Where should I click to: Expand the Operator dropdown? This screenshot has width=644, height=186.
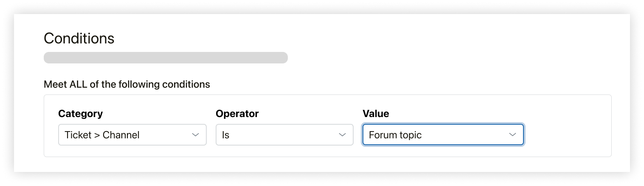click(284, 135)
